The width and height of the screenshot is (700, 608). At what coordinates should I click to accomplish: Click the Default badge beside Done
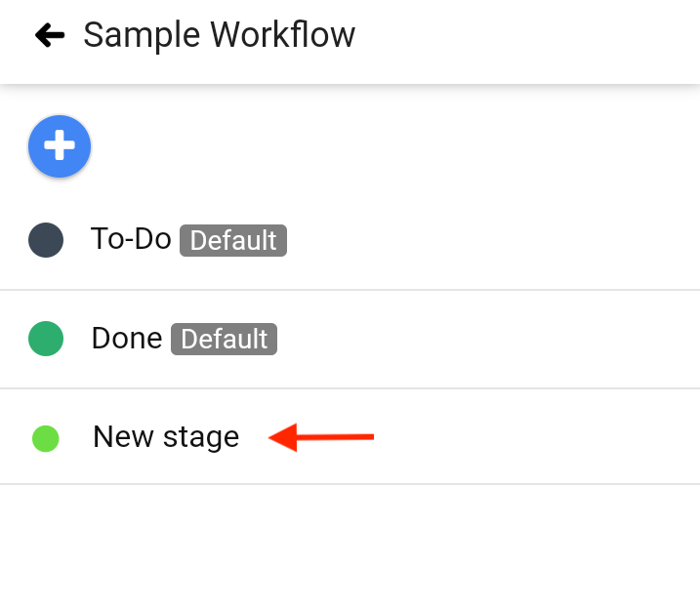click(x=225, y=339)
